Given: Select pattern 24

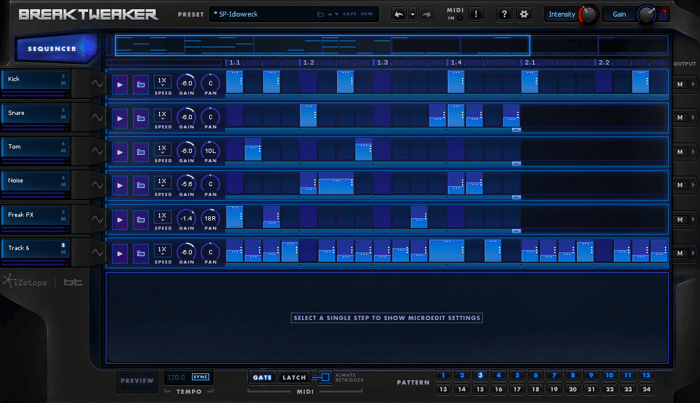Looking at the screenshot, I should 646,389.
